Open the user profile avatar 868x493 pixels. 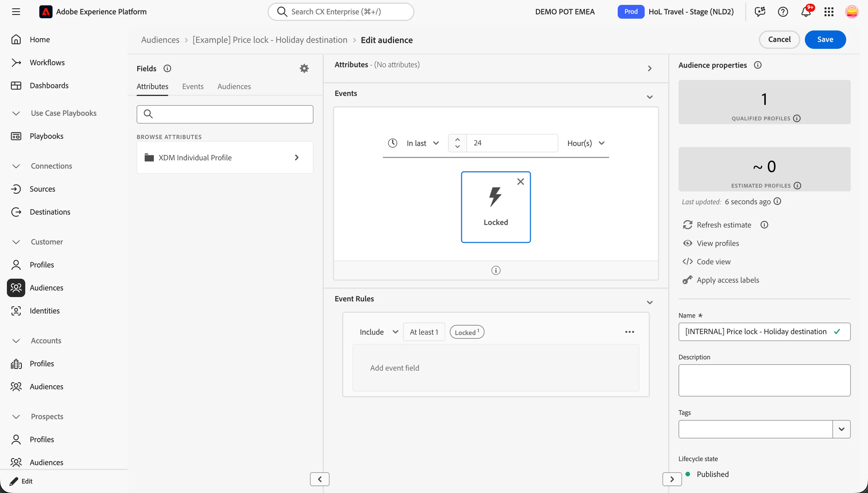tap(851, 12)
